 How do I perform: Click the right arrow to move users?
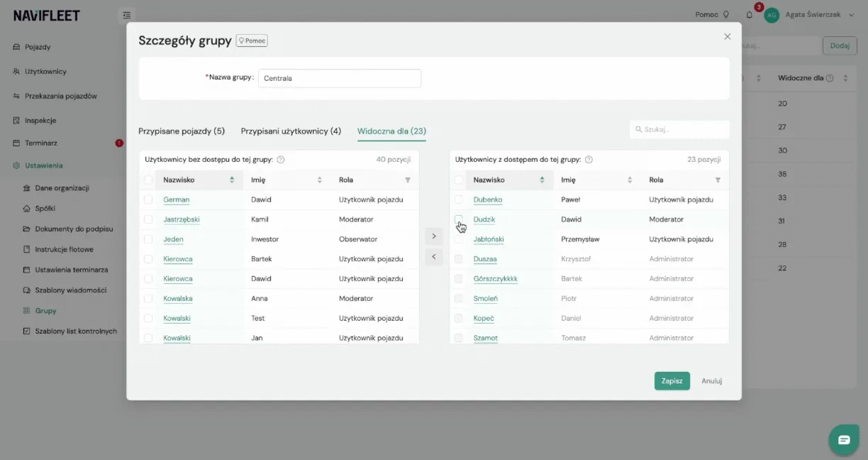click(x=434, y=236)
